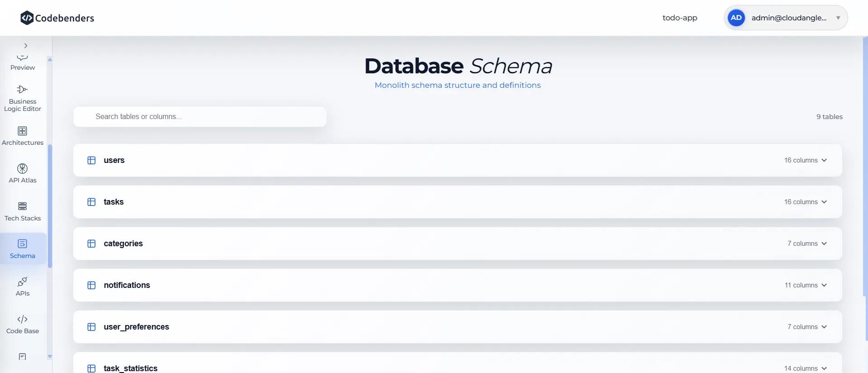Focus the Search tables or columns field

click(x=200, y=117)
